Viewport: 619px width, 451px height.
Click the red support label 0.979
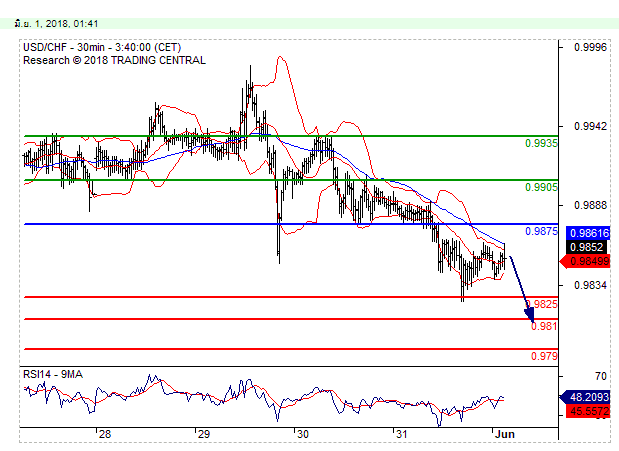544,356
